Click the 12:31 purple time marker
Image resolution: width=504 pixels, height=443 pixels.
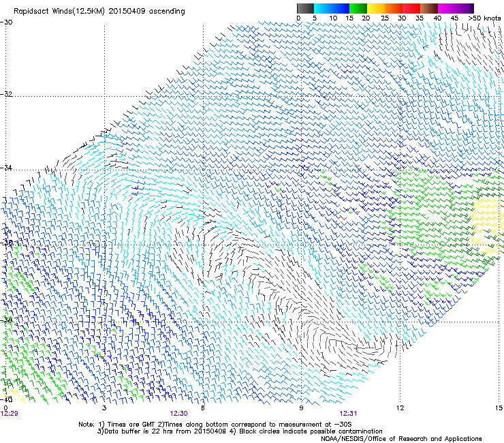(x=348, y=414)
